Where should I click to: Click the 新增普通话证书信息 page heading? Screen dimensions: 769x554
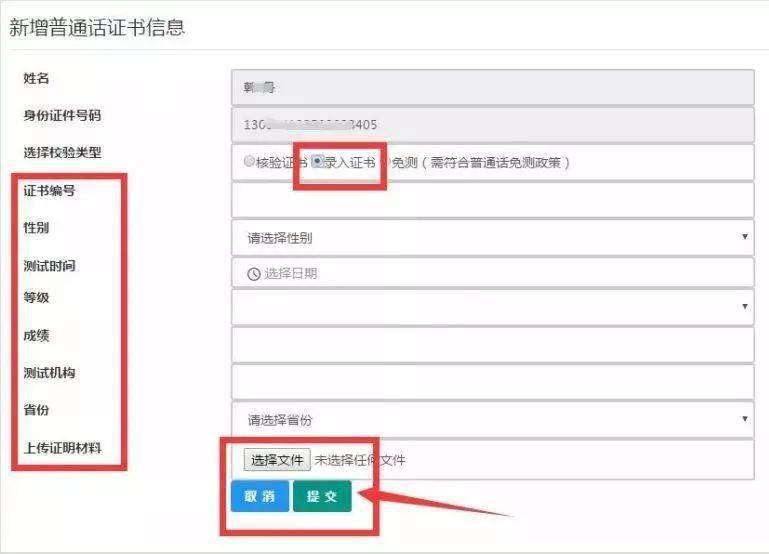point(97,27)
